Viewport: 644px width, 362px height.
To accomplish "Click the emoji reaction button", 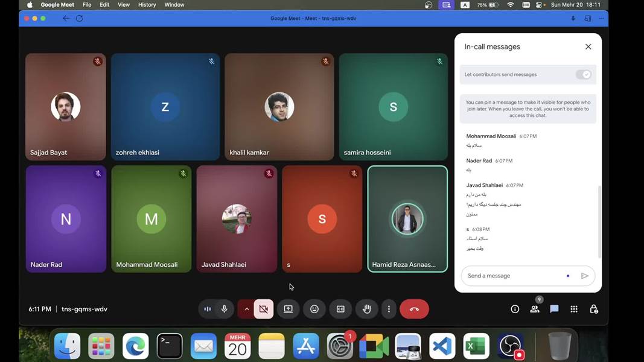I will click(314, 309).
